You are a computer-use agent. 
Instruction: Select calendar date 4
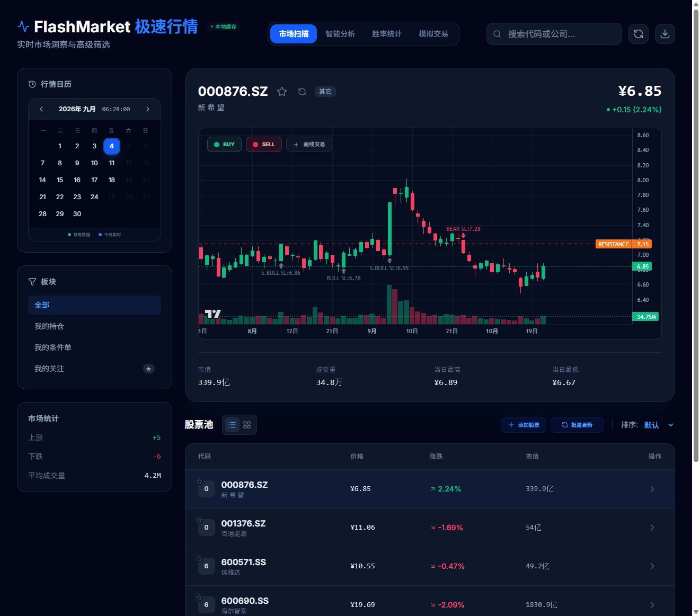(x=112, y=146)
